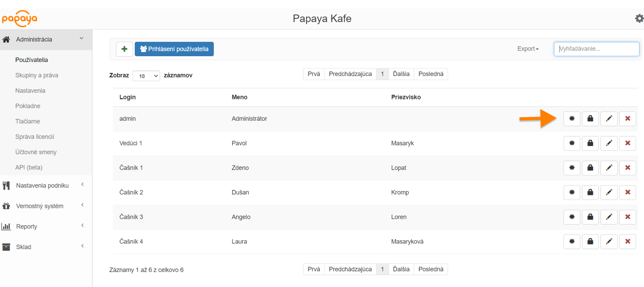Open the settings gear icon
The height and width of the screenshot is (287, 644).
(639, 18)
